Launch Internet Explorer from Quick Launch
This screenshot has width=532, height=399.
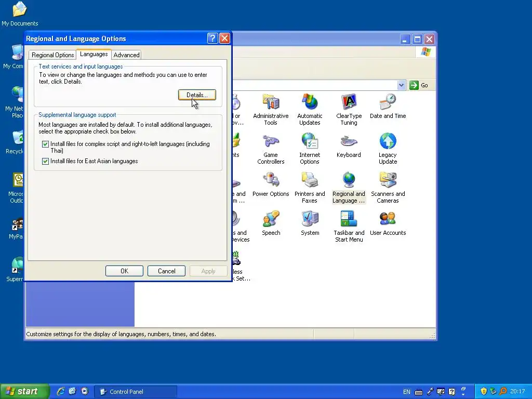tap(60, 391)
